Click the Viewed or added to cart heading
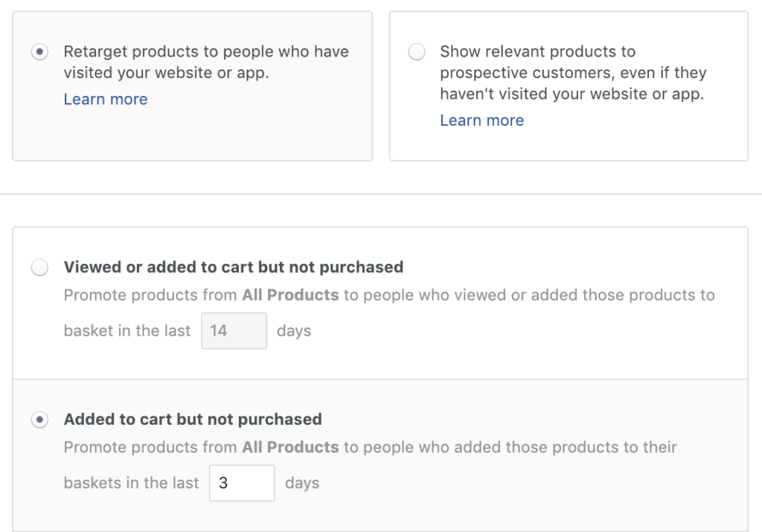The width and height of the screenshot is (762, 532). click(233, 267)
